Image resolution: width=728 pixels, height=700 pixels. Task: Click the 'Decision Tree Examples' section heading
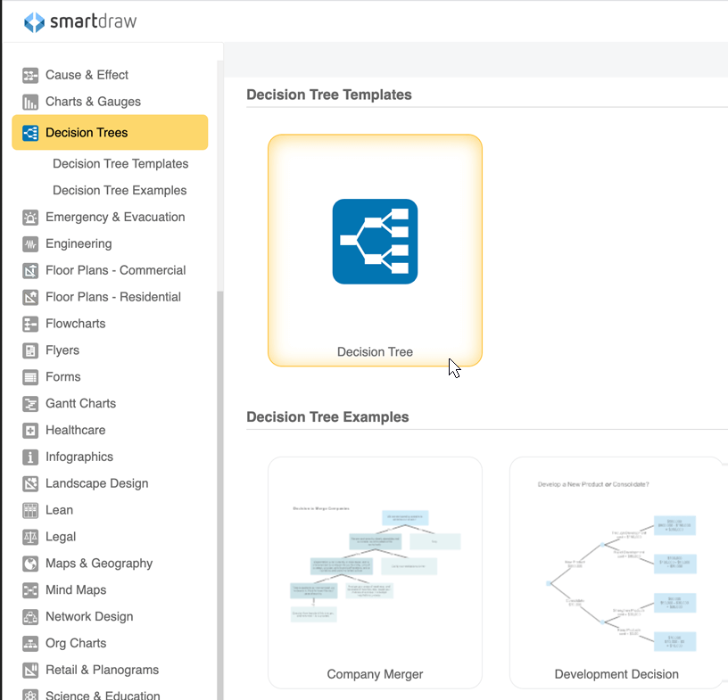tap(327, 416)
